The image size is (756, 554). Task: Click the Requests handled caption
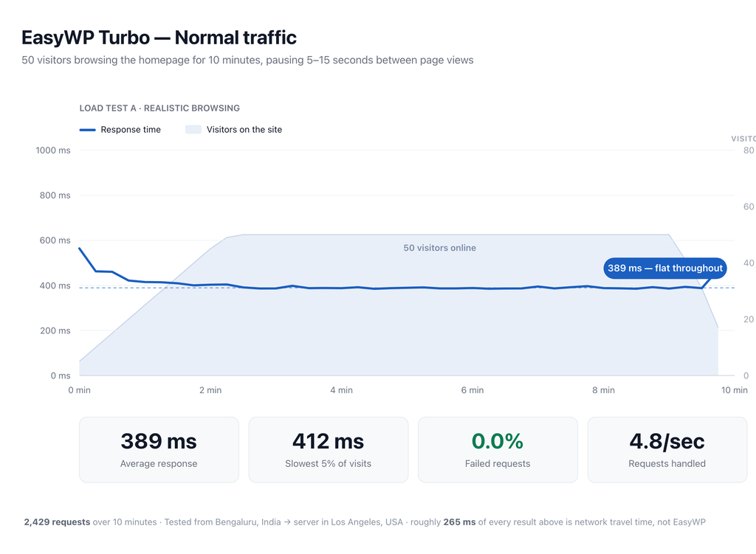click(667, 463)
